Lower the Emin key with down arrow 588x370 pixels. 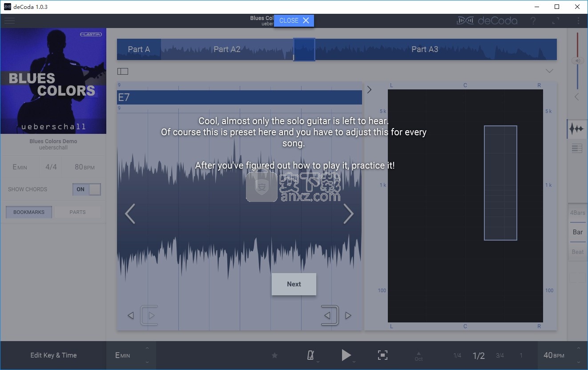coord(147,362)
